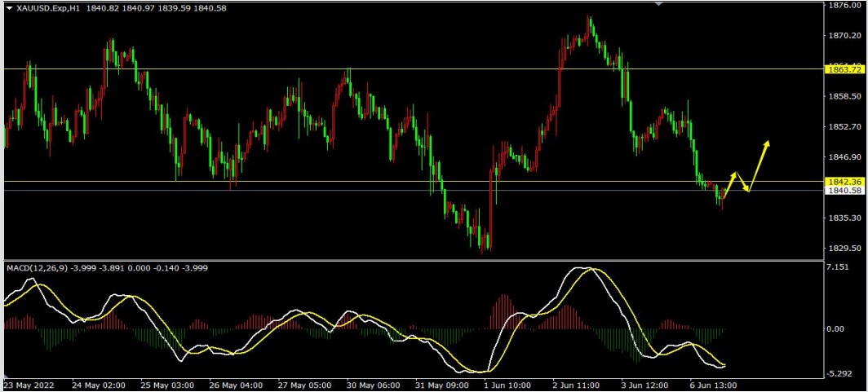The image size is (868, 392).
Task: Click the 27 May 05:00 time label
Action: coord(304,385)
